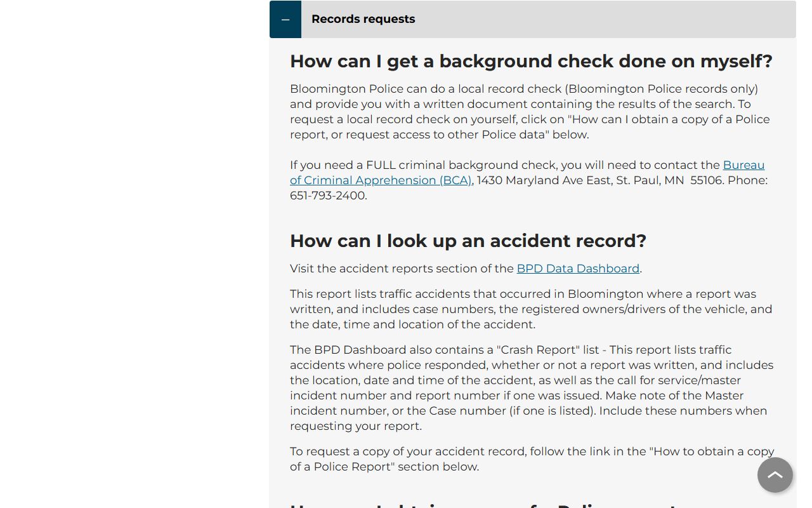The image size is (812, 508).
Task: Click the phone number 651-793-2400
Action: pos(328,196)
